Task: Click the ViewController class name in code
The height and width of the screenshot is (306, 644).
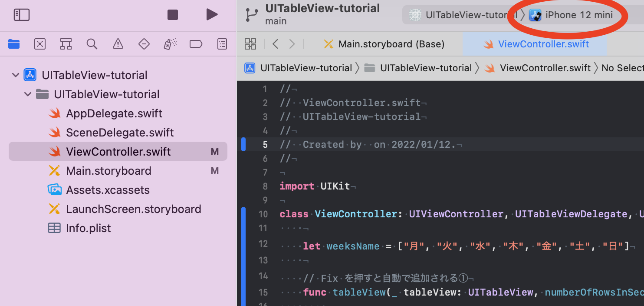Action: pos(356,214)
